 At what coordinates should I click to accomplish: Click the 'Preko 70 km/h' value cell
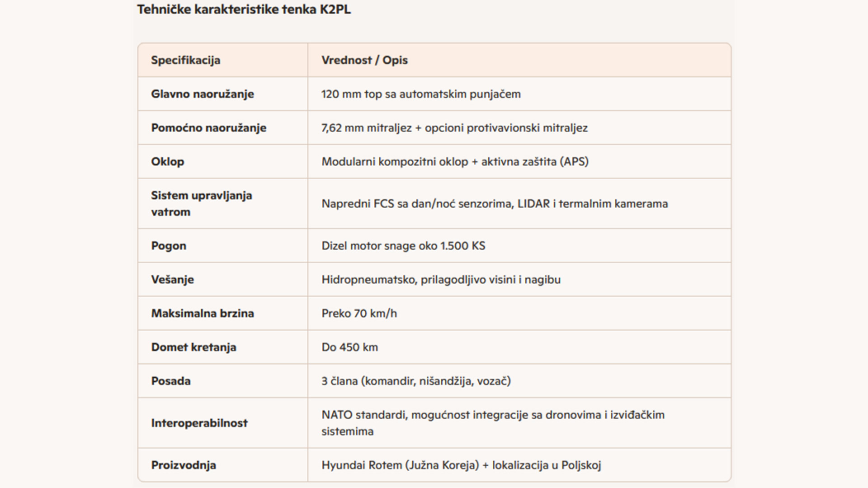pos(359,314)
